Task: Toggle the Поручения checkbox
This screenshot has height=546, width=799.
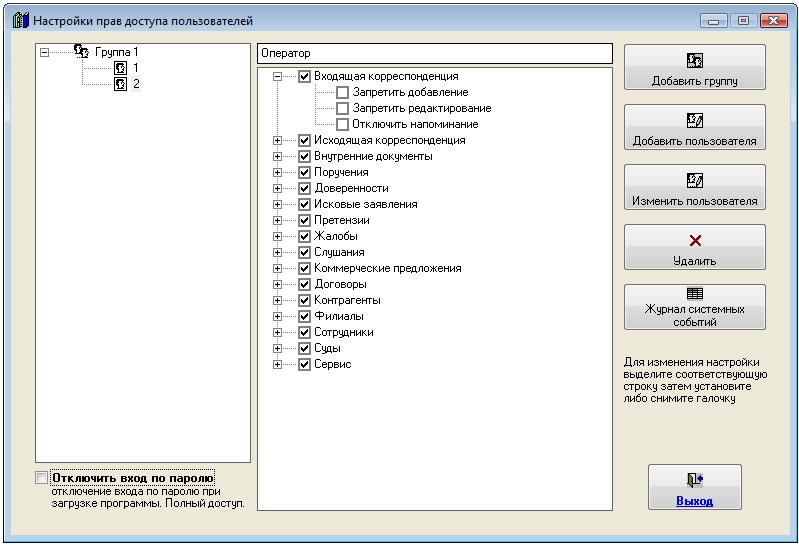Action: [304, 172]
